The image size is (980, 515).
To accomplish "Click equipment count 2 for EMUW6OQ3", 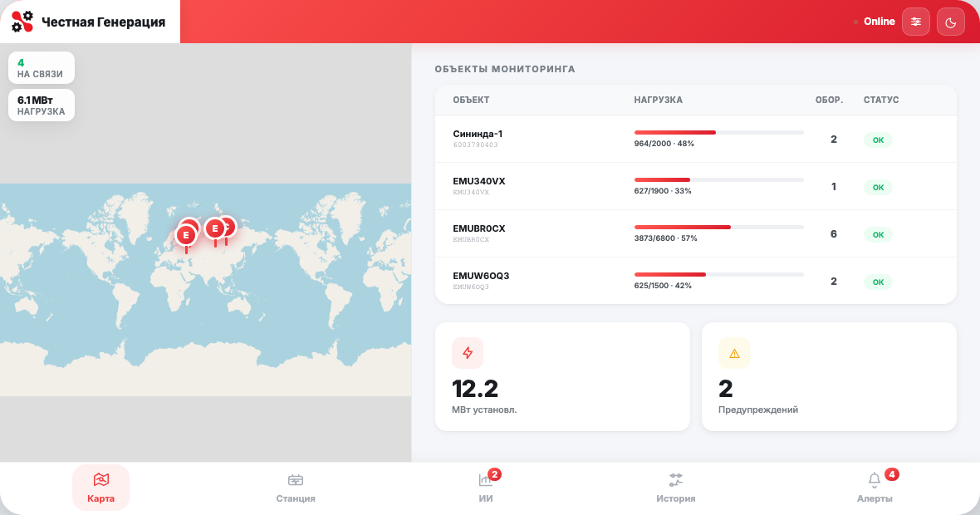I will click(834, 282).
